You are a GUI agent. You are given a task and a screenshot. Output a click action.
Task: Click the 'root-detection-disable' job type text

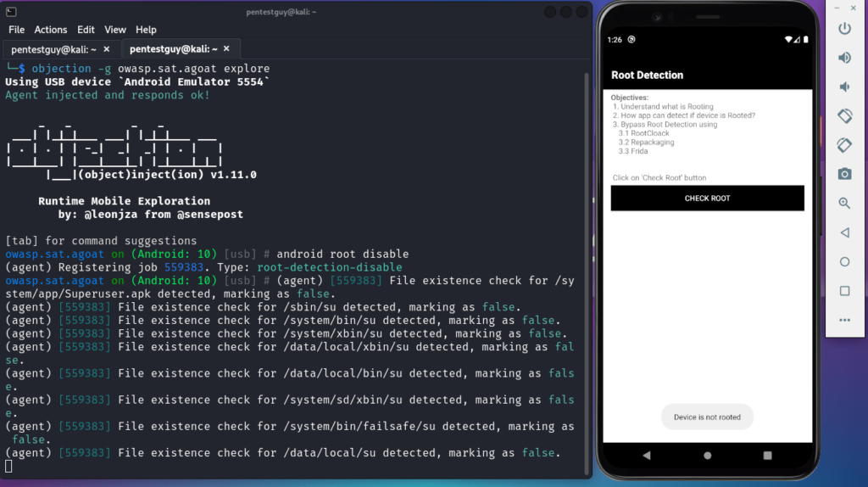pyautogui.click(x=330, y=267)
